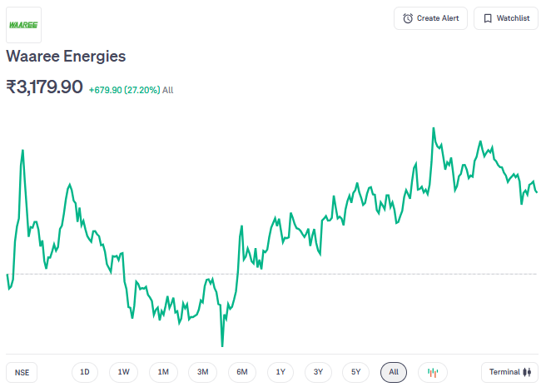Choose the 6M time period
The image size is (551, 392).
241,372
